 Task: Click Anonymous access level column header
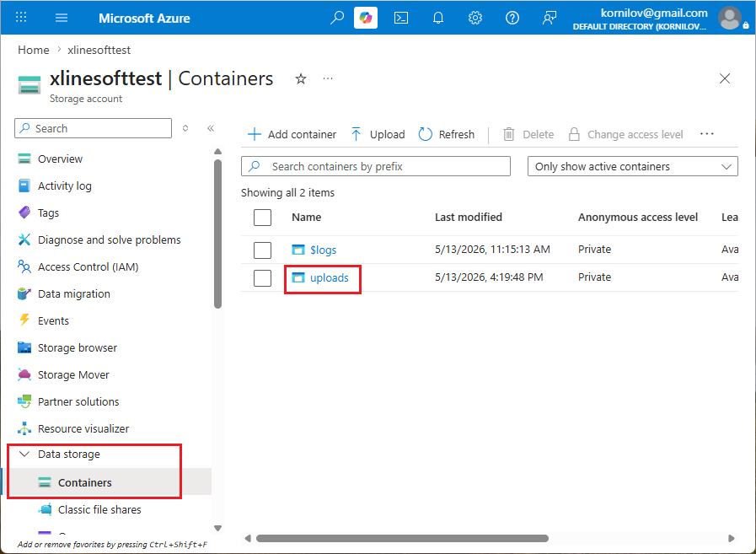[x=638, y=218]
